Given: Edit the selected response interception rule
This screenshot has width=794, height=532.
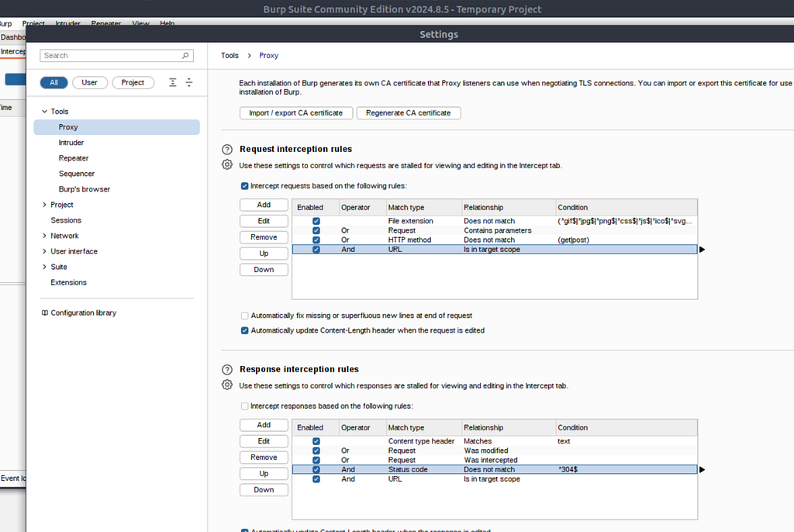Looking at the screenshot, I should (x=264, y=441).
